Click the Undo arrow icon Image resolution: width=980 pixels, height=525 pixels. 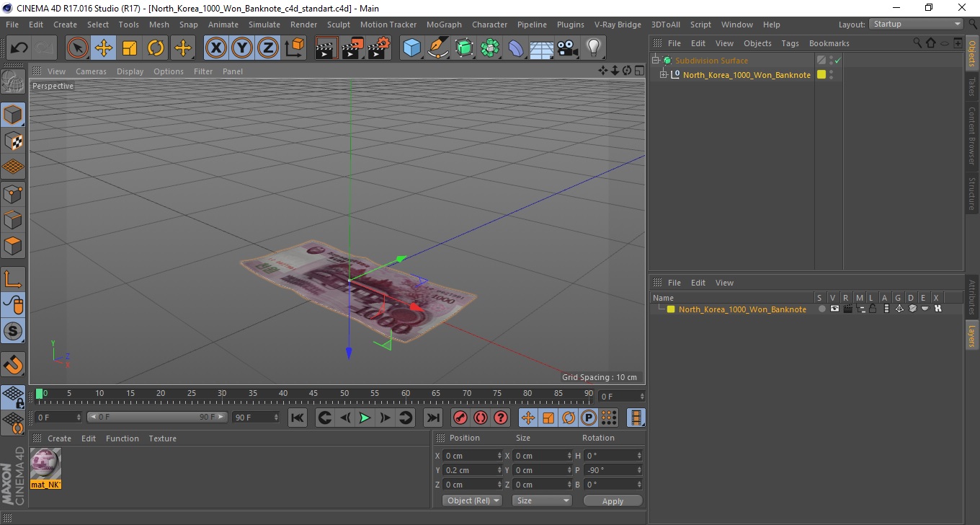[x=19, y=48]
